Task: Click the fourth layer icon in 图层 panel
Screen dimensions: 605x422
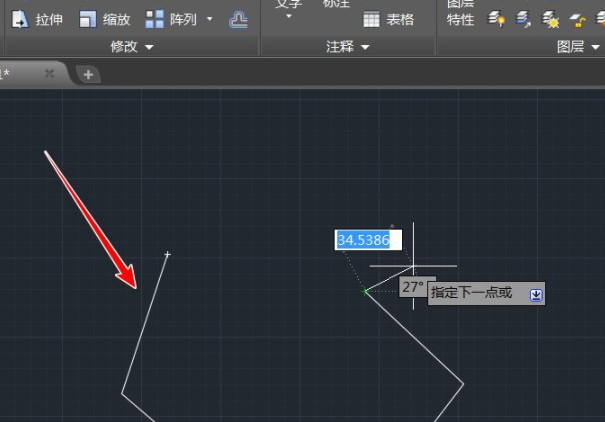Action: 578,19
